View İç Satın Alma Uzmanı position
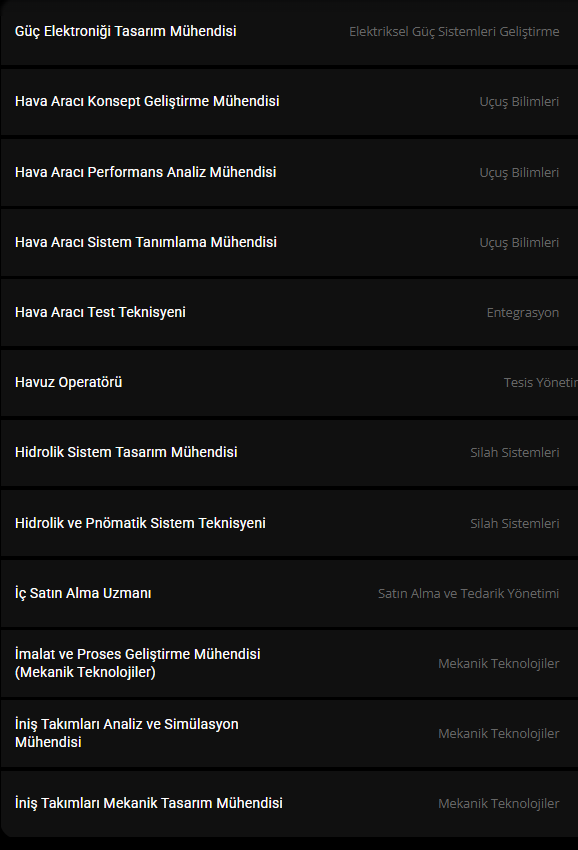The height and width of the screenshot is (850, 578). (289, 593)
